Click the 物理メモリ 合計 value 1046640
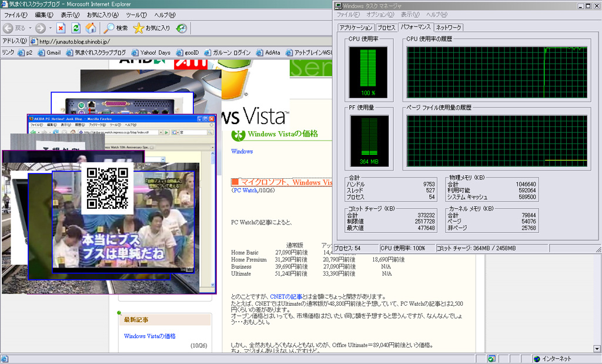 click(526, 184)
